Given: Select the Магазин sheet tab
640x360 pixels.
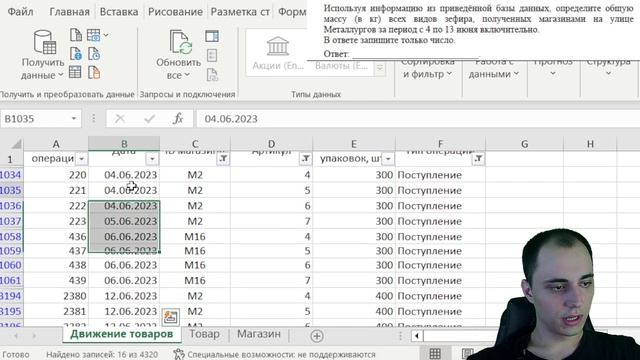Looking at the screenshot, I should click(x=259, y=334).
